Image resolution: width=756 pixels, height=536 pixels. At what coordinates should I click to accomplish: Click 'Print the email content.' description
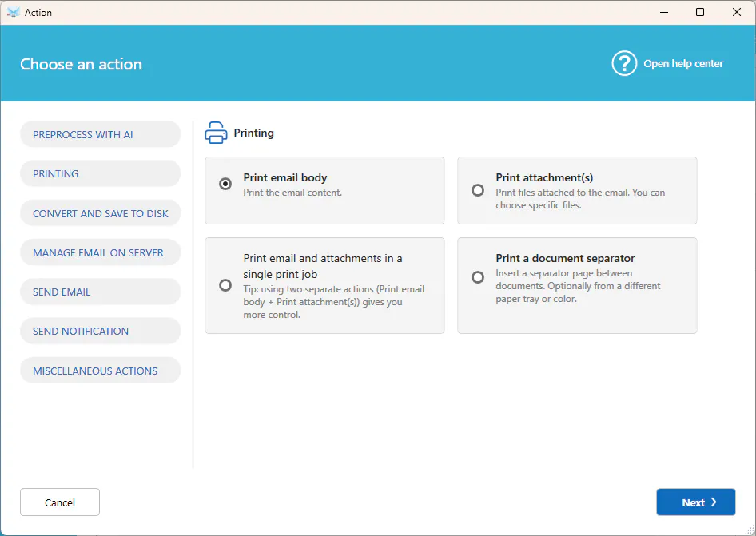point(292,193)
